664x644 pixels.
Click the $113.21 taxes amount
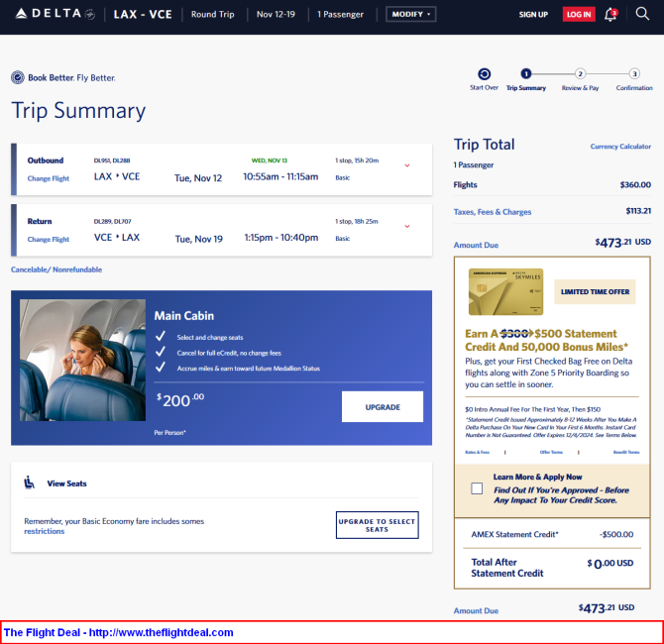(x=638, y=211)
